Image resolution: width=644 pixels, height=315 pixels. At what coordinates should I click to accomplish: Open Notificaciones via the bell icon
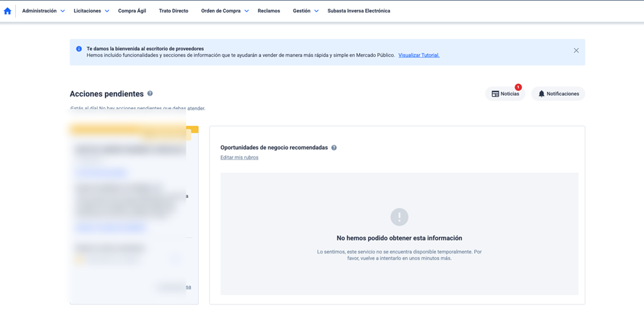[x=542, y=94]
